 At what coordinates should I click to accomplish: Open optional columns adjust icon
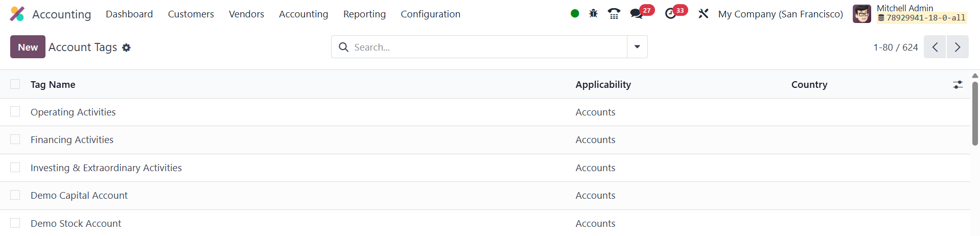958,85
